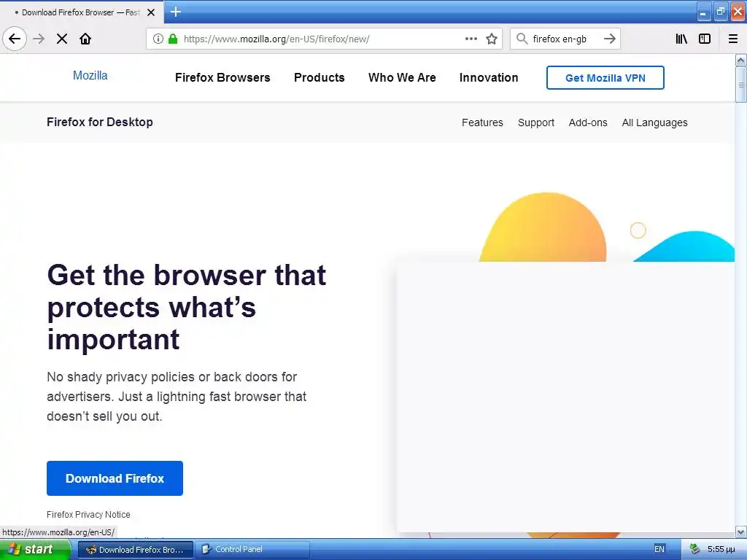Stop loading the page
The image size is (747, 560).
[62, 39]
